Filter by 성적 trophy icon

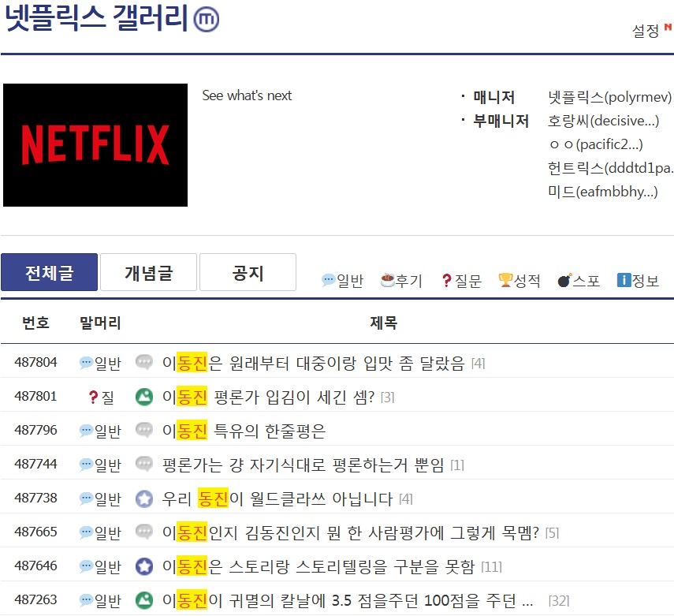pos(505,281)
